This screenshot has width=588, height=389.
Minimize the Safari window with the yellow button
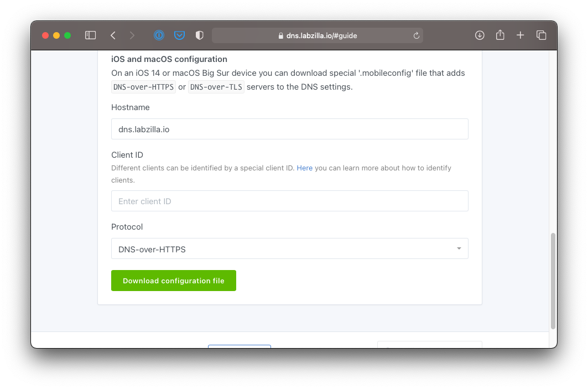(x=56, y=35)
